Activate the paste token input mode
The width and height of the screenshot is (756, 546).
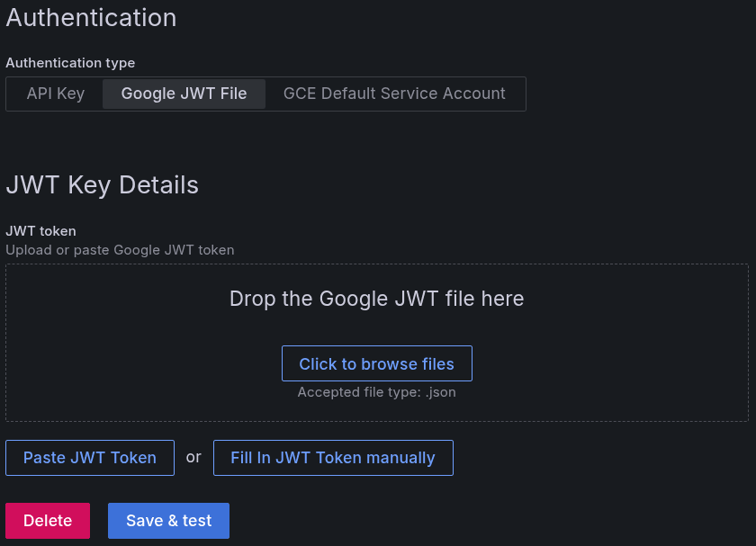(x=89, y=458)
